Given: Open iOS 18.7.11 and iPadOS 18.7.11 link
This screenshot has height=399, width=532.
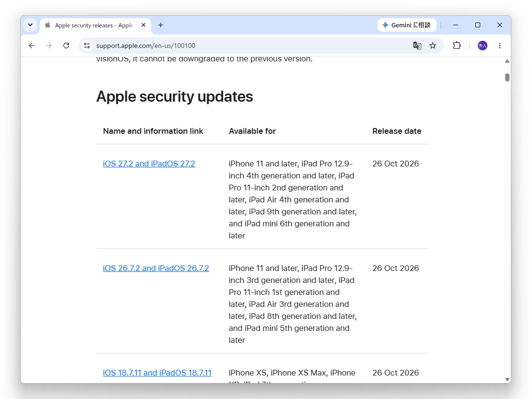Looking at the screenshot, I should pos(157,373).
